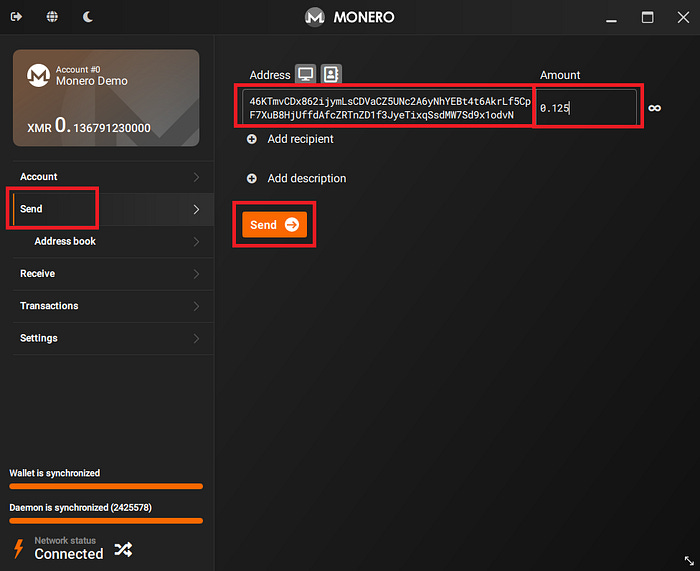The image size is (700, 571).
Task: Click the chevron on the Send row
Action: pos(196,209)
